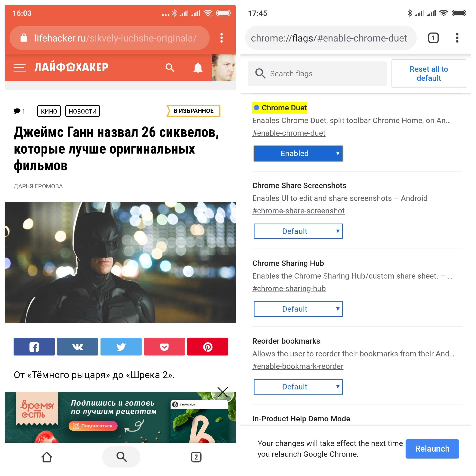Select the НОВОСТИ category tag
476x476 pixels.
point(83,111)
